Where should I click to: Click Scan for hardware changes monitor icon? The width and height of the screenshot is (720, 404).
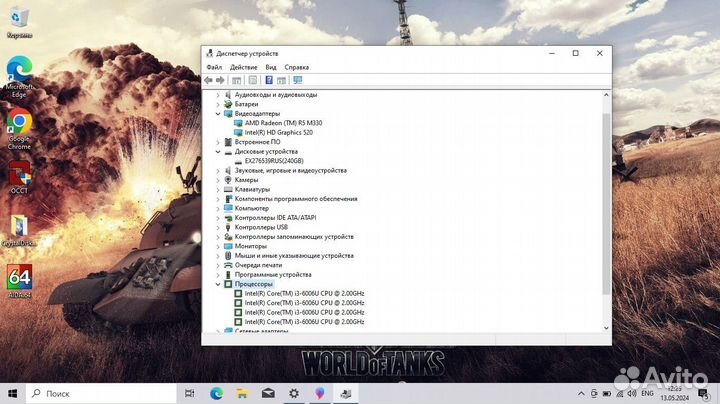click(298, 80)
